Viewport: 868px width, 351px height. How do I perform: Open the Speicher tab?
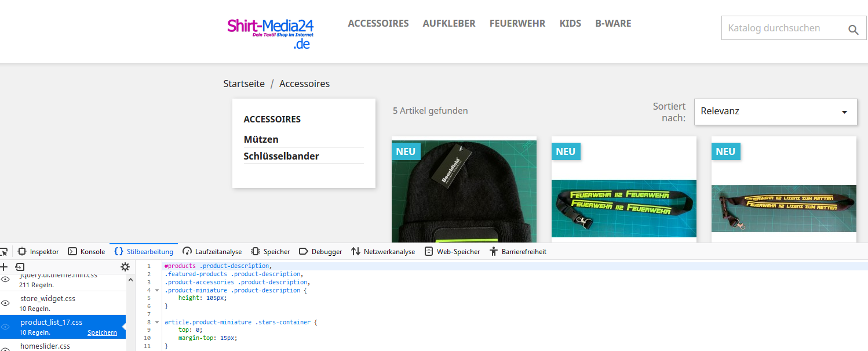270,252
